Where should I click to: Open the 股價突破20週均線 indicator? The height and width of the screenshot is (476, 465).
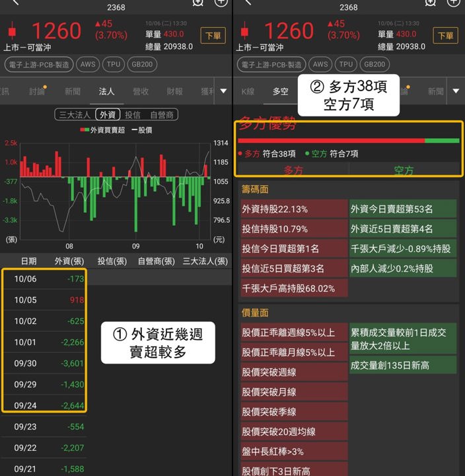tap(294, 431)
